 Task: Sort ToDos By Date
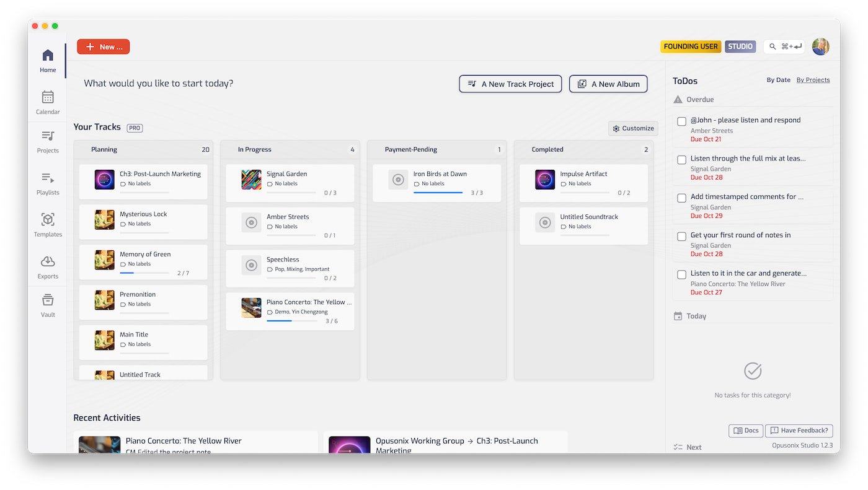(778, 80)
